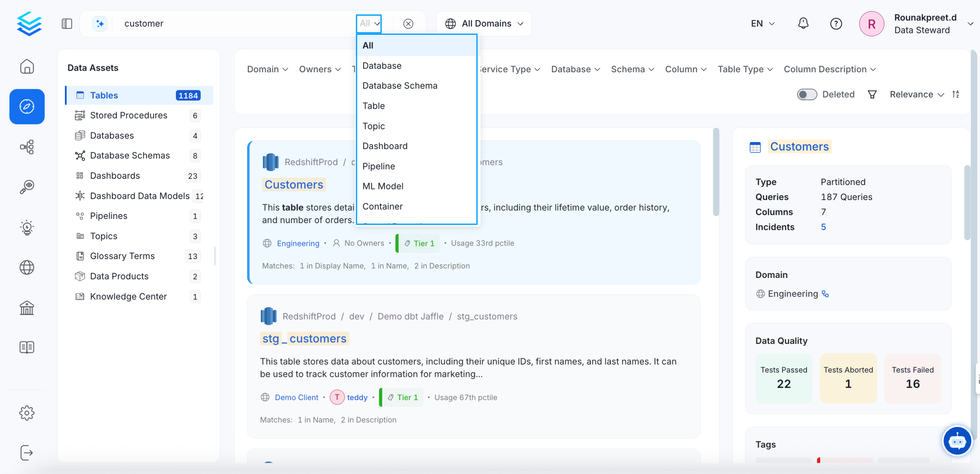Open Settings gear at sidebar bottom
980x474 pixels.
click(x=27, y=413)
